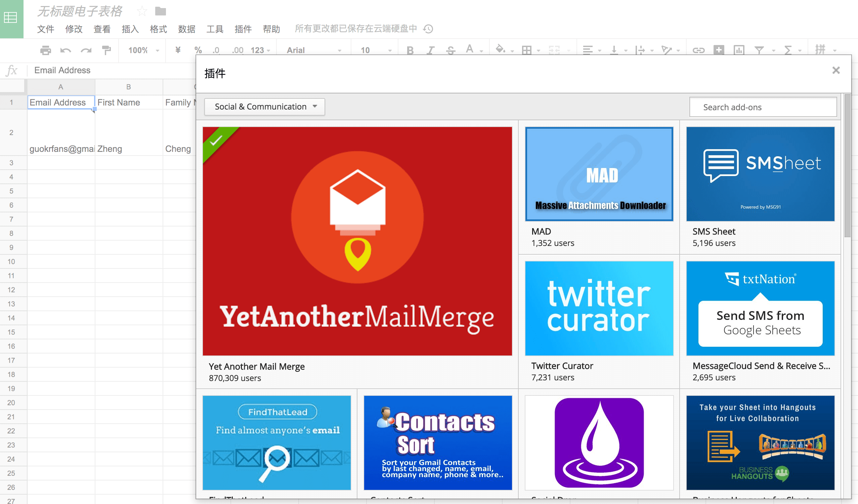
Task: Click the borders grid icon
Action: tap(527, 50)
